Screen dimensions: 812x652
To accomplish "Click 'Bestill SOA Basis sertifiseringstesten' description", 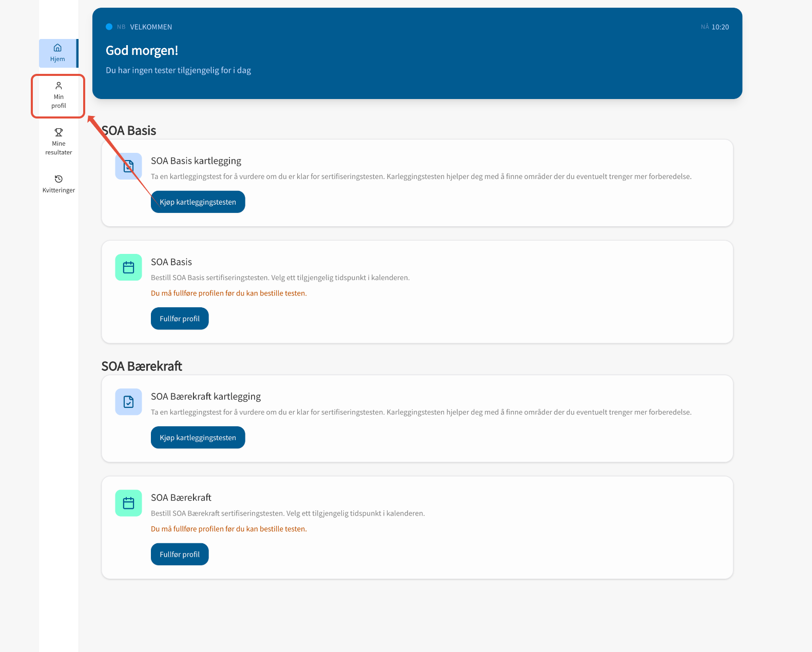I will 280,278.
